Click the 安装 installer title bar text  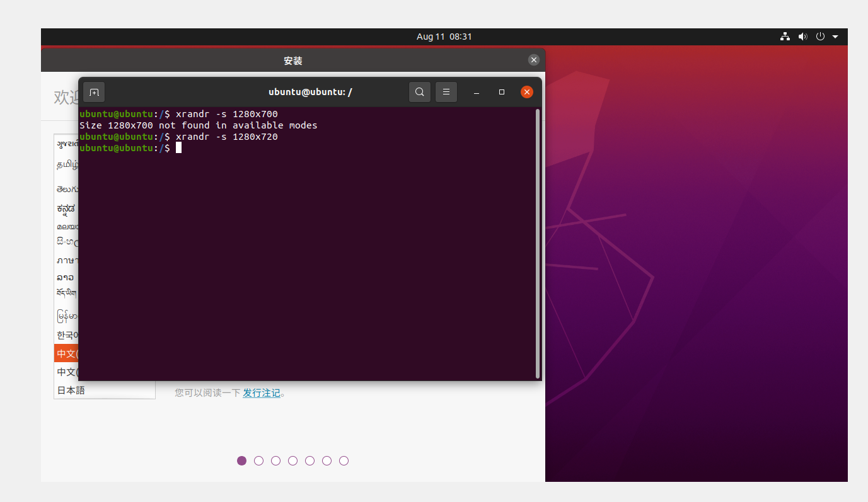click(x=293, y=60)
